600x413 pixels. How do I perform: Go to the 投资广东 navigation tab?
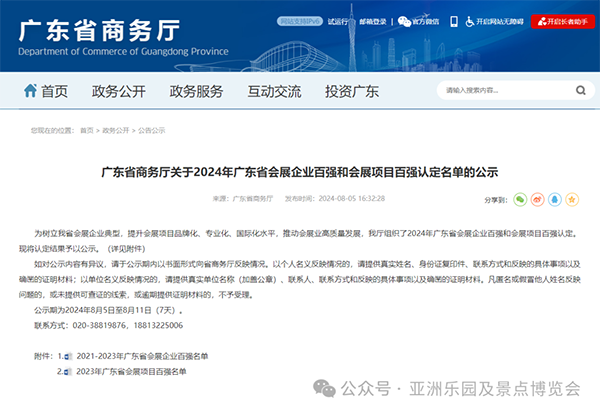[352, 91]
